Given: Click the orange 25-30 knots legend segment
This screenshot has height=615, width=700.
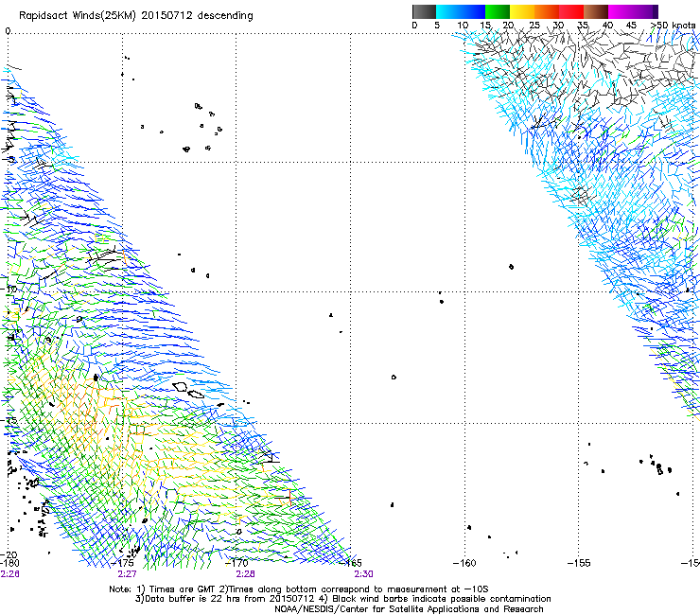Looking at the screenshot, I should [x=547, y=11].
